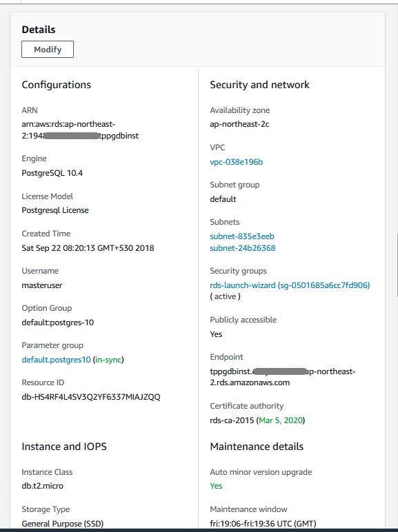Click the Configurations section heading
Viewport: 398px width, 532px height.
pos(57,85)
